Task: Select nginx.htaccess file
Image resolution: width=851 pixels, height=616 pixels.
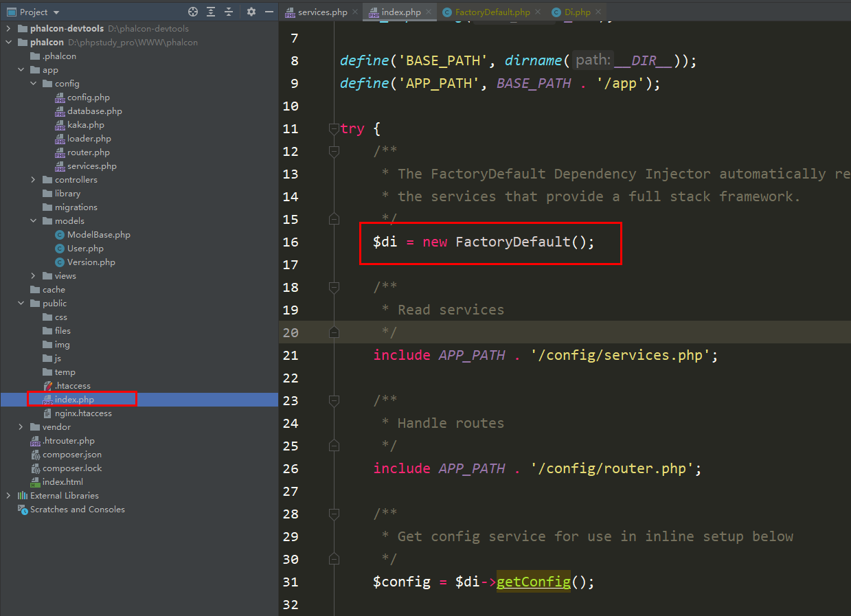Action: (83, 413)
